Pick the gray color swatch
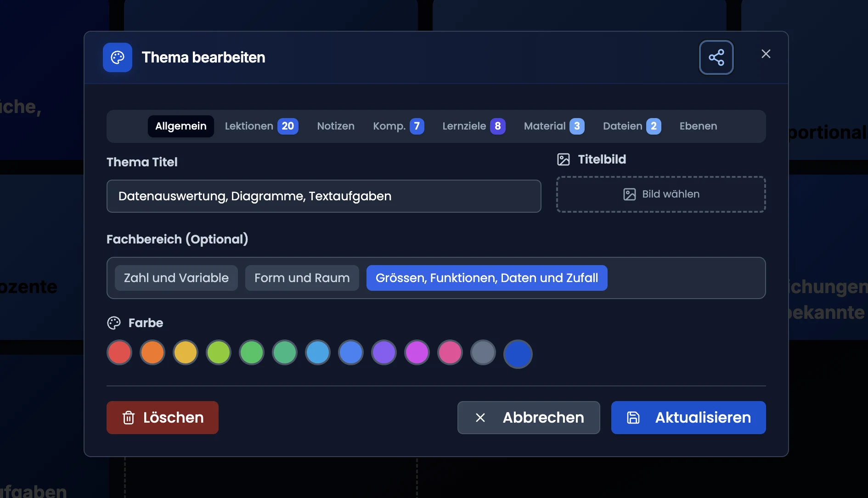This screenshot has height=498, width=868. tap(483, 353)
